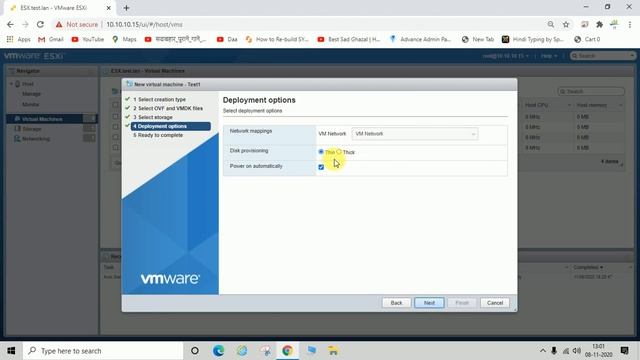Viewport: 640px width, 360px height.
Task: Click the address bar URL
Action: coord(144,24)
